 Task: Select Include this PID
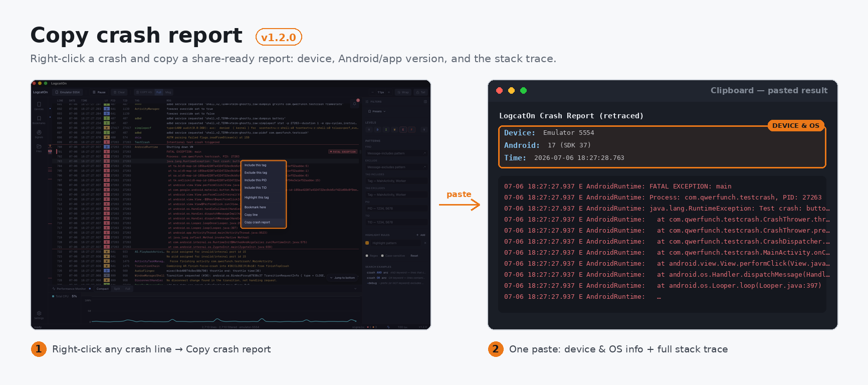[x=264, y=180]
